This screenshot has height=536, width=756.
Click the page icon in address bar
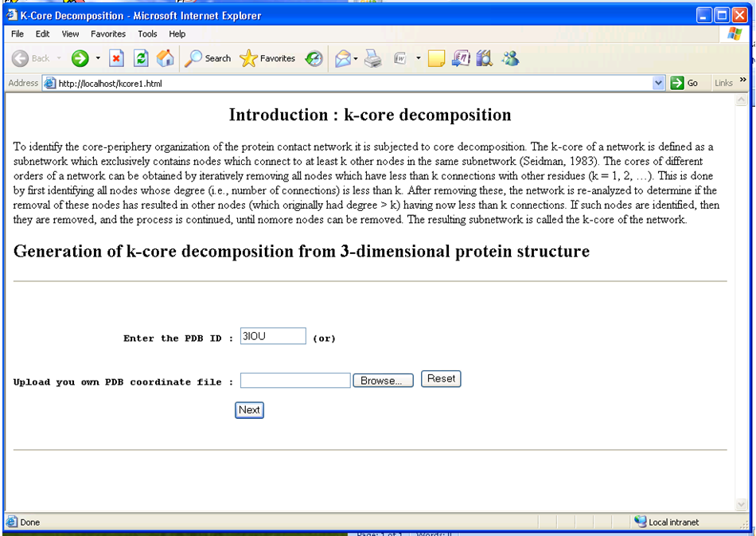[49, 83]
